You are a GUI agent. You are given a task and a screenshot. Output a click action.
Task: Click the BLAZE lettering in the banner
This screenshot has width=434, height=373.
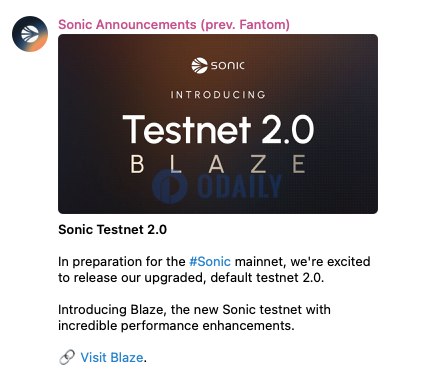coord(218,164)
